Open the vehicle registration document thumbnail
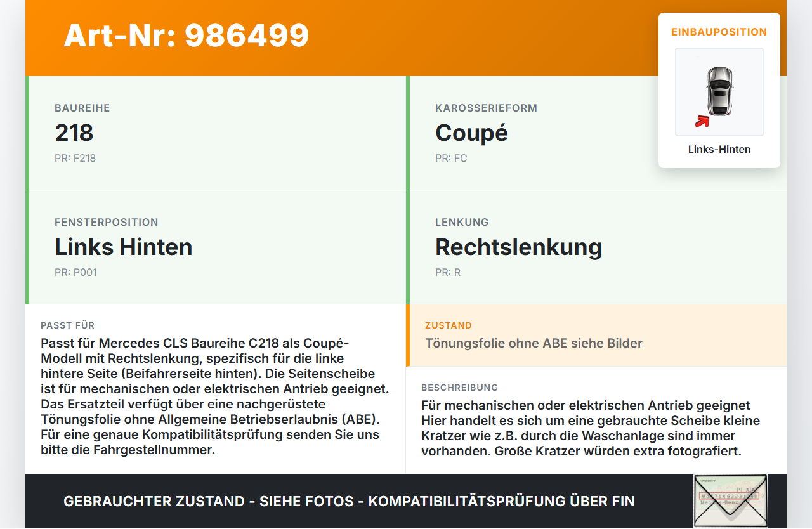The height and width of the screenshot is (529, 812). pyautogui.click(x=730, y=501)
